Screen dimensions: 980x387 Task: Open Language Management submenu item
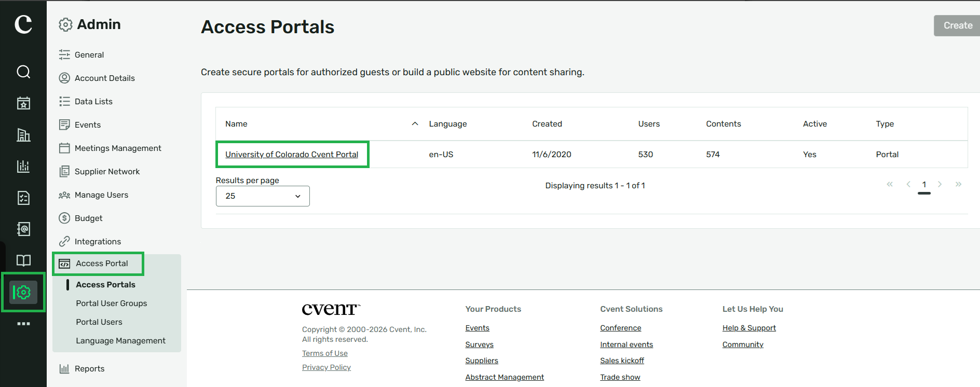pos(120,341)
